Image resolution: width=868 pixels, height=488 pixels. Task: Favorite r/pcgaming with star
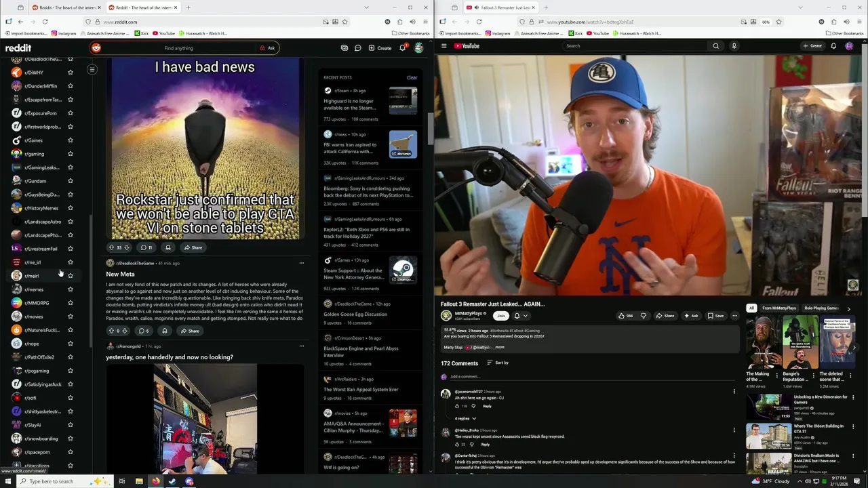(71, 371)
